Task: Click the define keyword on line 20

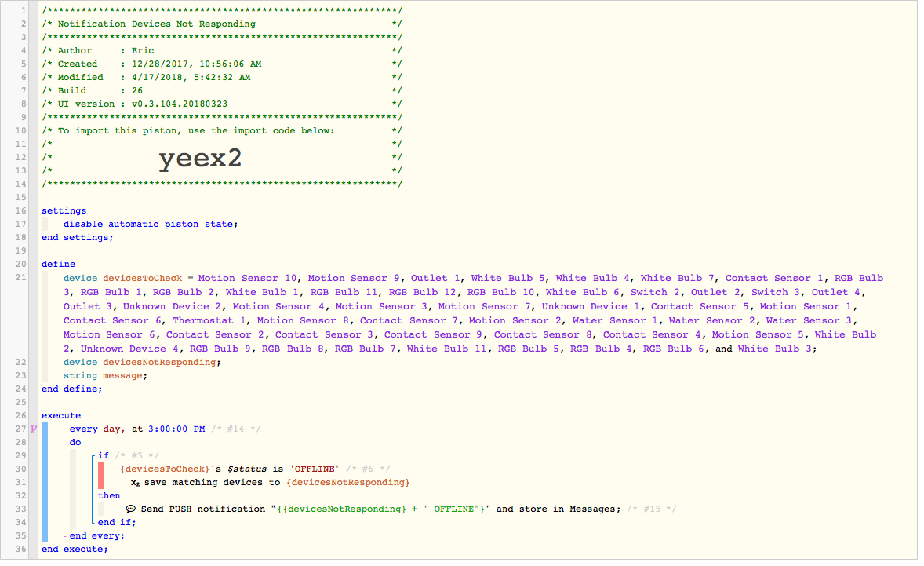Action: 58,264
